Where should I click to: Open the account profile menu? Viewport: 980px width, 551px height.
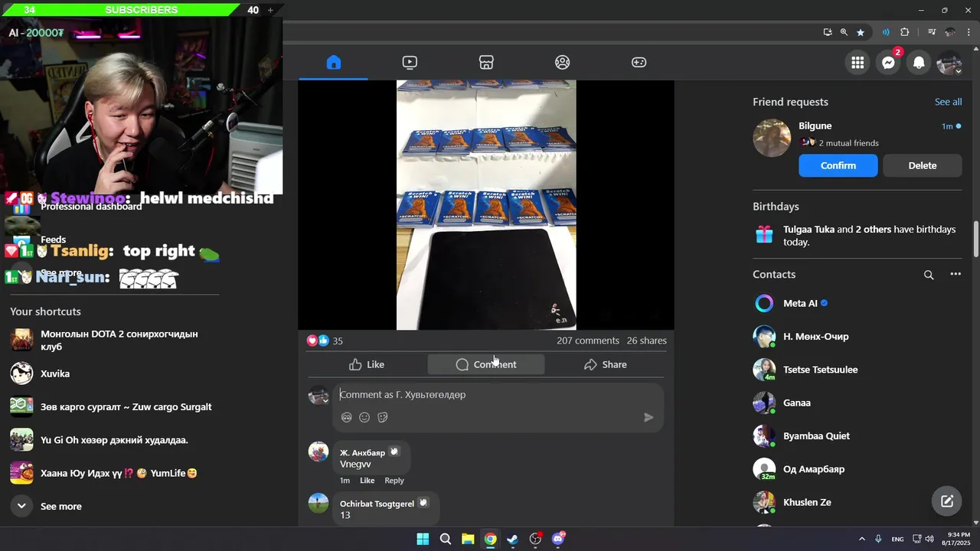point(949,63)
